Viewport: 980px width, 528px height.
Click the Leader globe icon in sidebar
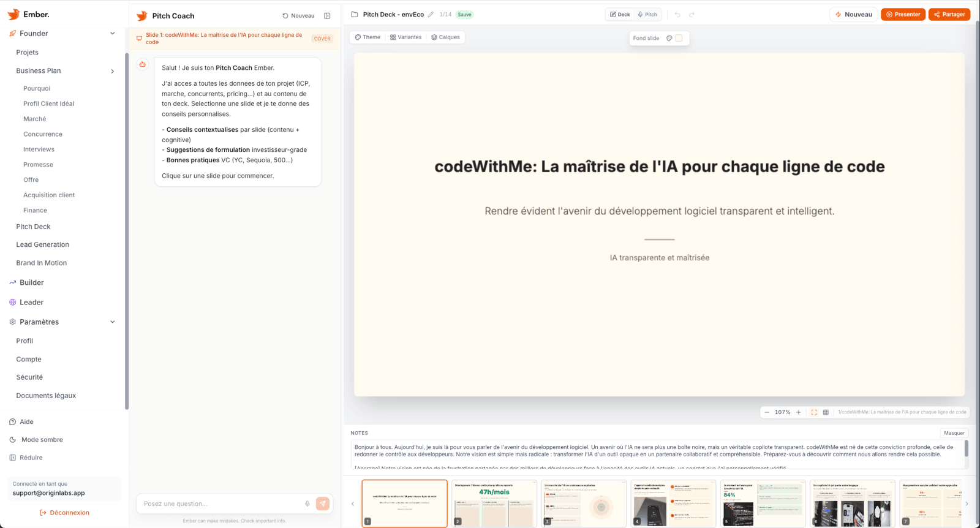pyautogui.click(x=13, y=302)
